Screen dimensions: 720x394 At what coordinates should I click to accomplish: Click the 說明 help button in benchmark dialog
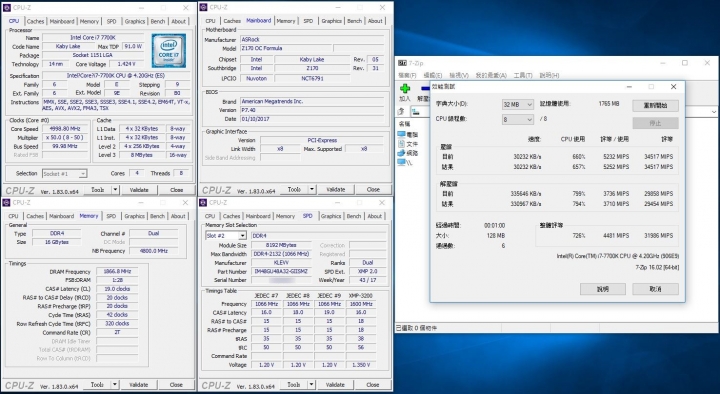[602, 289]
